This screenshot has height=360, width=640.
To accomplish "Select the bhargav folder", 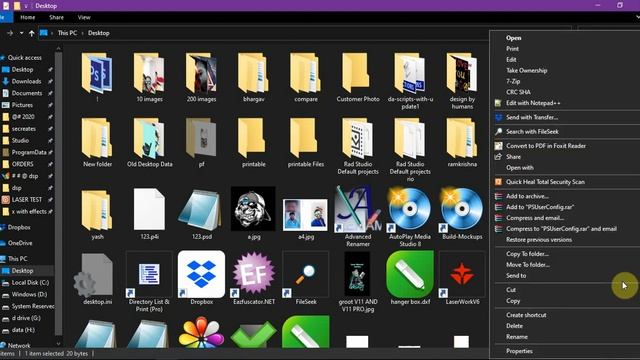I will click(253, 78).
